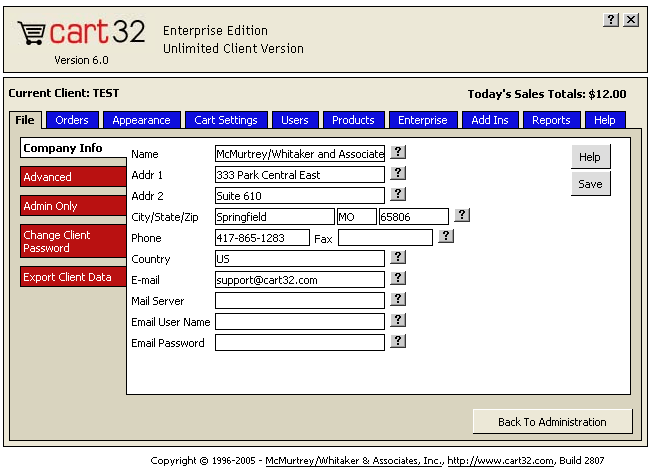Click Back To Administration button
The width and height of the screenshot is (651, 471).
click(x=553, y=422)
